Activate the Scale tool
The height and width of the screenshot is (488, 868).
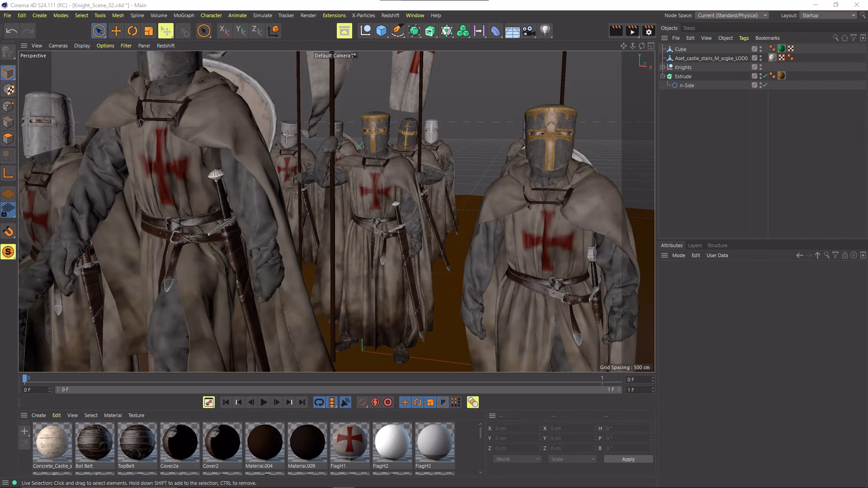click(148, 31)
